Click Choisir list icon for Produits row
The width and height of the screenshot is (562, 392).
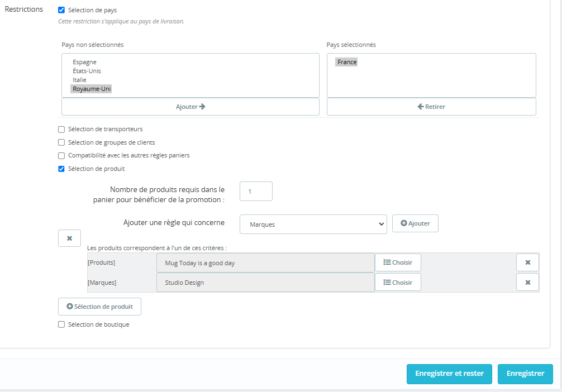pos(397,262)
